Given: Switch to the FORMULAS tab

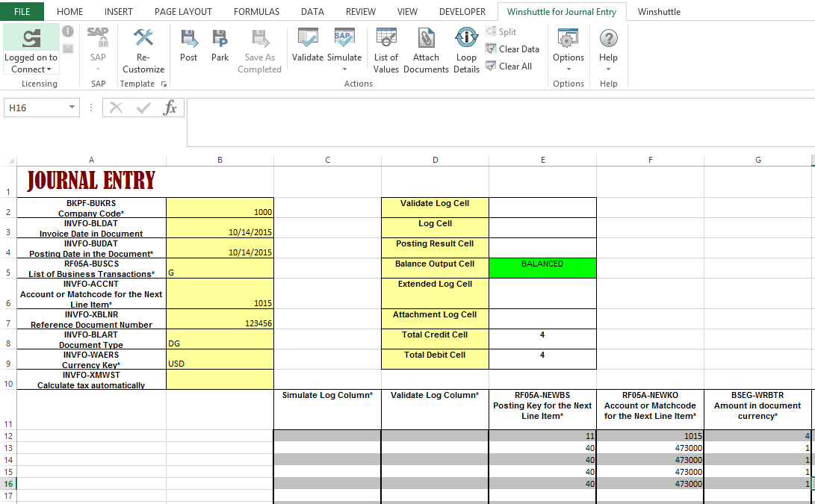Looking at the screenshot, I should coord(256,11).
